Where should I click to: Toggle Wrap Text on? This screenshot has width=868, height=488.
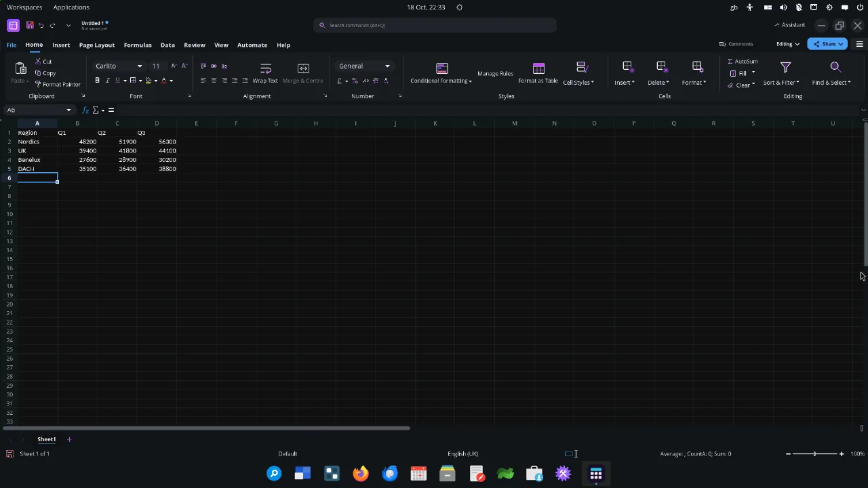pos(265,73)
